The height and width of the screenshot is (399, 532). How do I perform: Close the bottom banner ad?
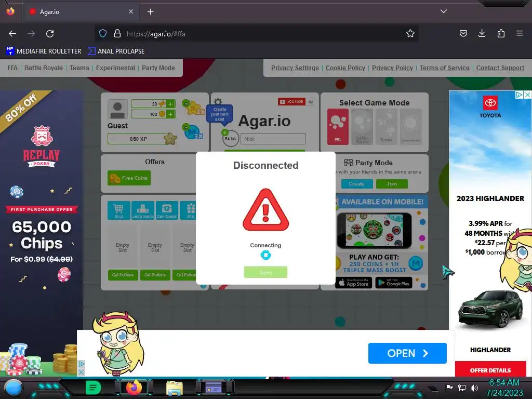81,372
